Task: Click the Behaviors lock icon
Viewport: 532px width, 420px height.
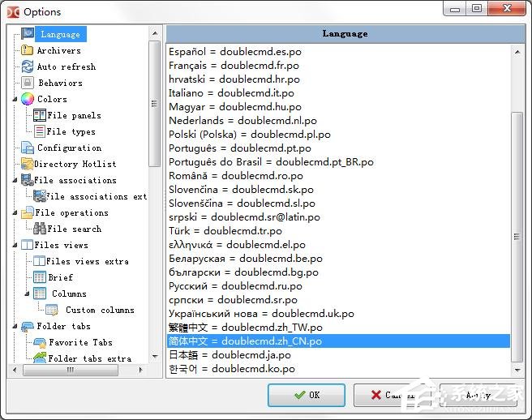Action: point(27,83)
